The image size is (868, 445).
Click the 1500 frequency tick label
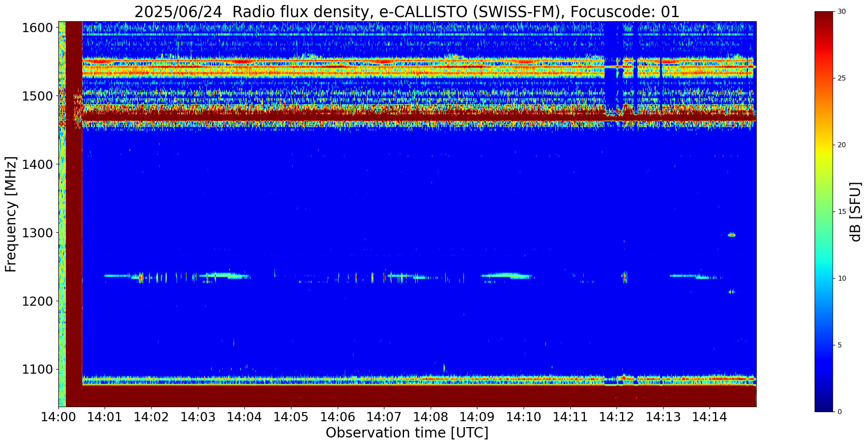38,96
